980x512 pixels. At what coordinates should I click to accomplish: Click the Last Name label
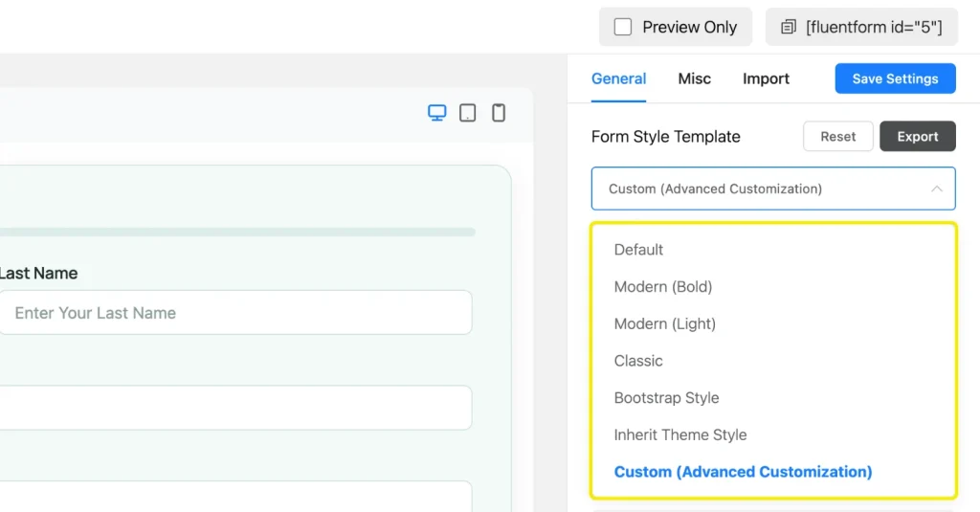tap(38, 273)
